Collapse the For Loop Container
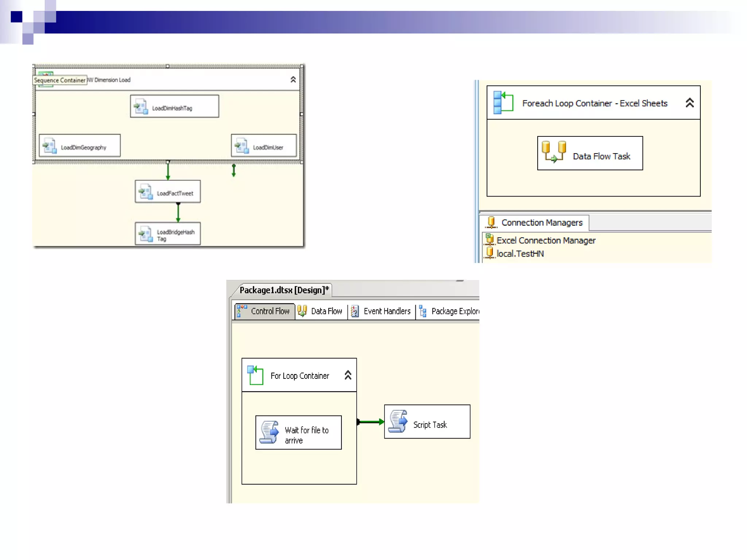The width and height of the screenshot is (747, 560). click(x=348, y=375)
